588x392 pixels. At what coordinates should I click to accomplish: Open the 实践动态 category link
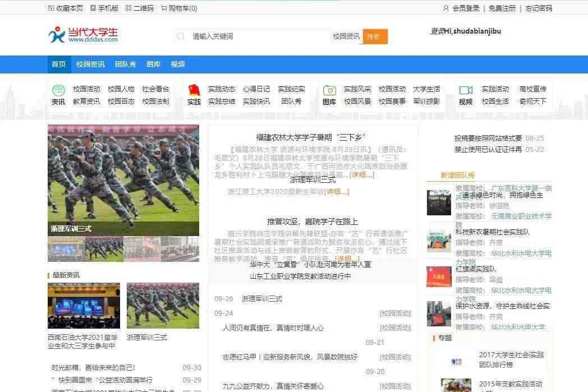(222, 89)
